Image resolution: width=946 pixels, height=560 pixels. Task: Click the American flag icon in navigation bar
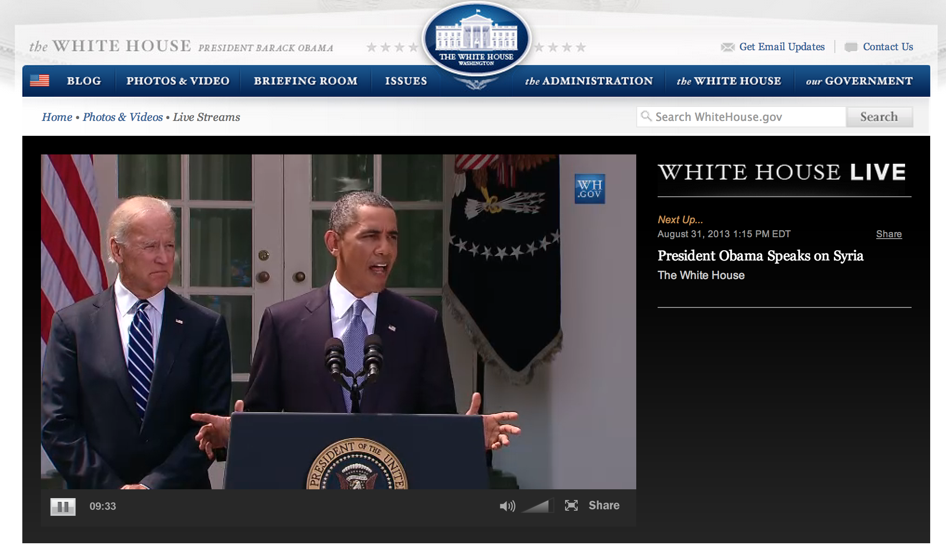(x=40, y=81)
